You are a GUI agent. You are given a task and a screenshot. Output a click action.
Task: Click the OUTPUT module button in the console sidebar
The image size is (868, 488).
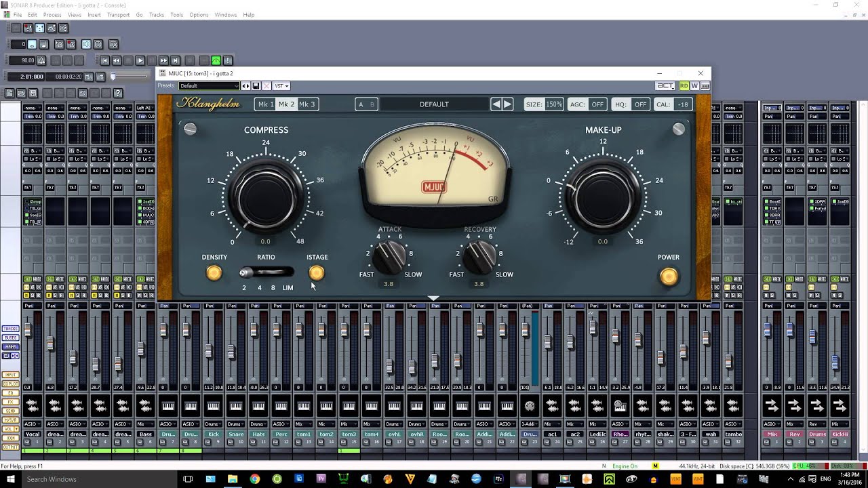[x=11, y=447]
